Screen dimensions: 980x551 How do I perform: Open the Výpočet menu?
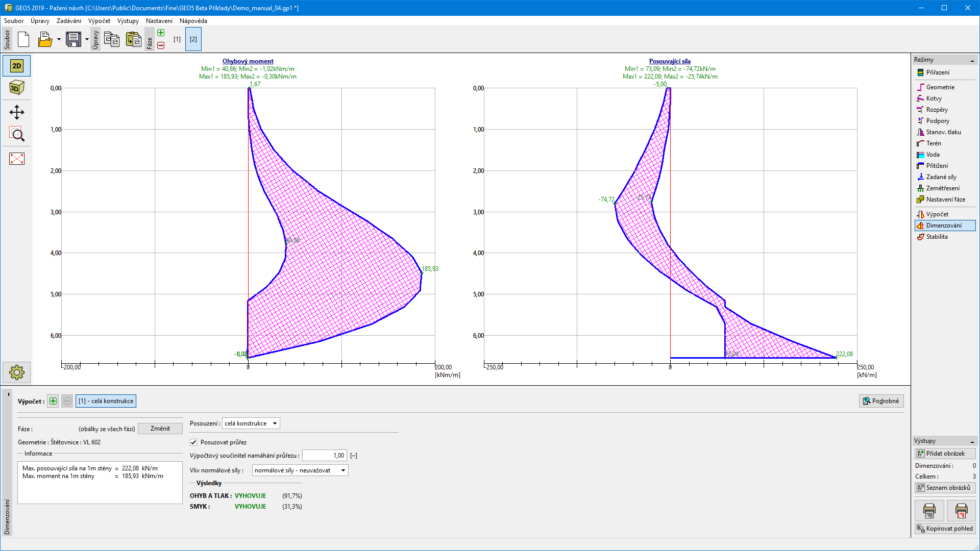tap(99, 21)
